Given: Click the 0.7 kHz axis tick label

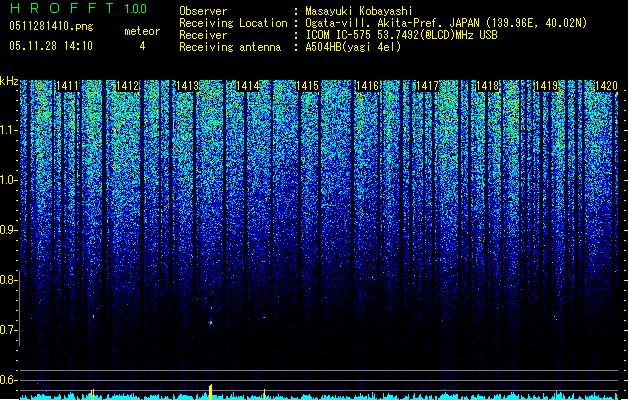Looking at the screenshot, I should coord(9,330).
